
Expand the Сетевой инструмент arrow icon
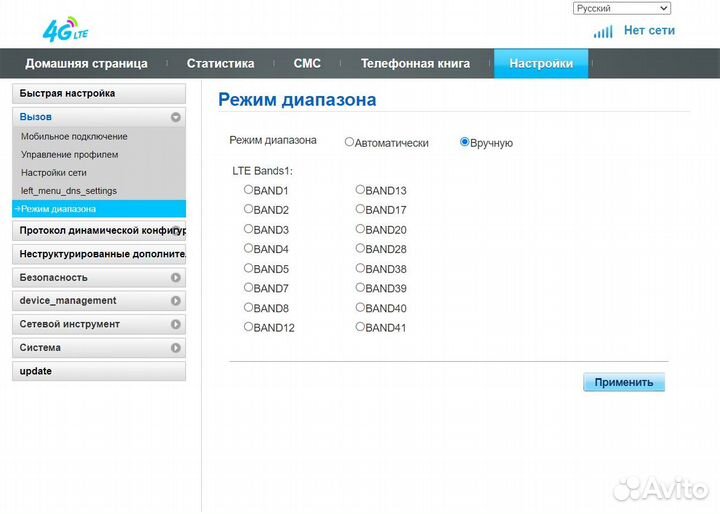[176, 325]
